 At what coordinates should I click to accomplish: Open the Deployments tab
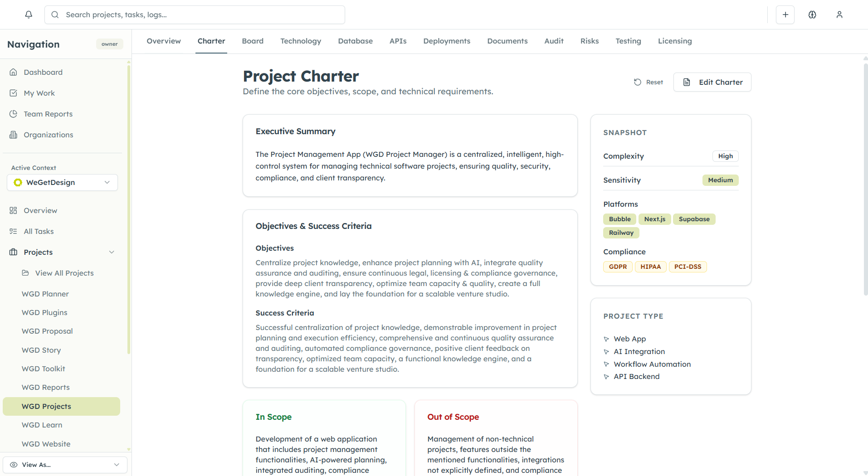[x=447, y=41]
